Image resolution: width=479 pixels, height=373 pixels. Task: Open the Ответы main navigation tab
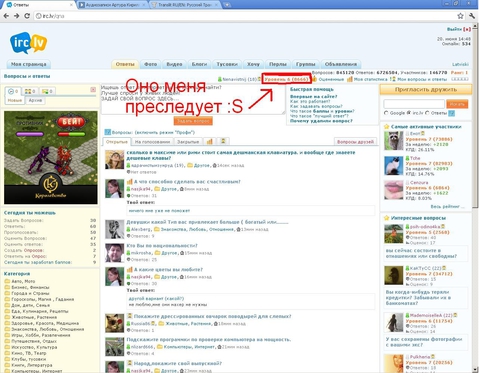click(x=125, y=64)
